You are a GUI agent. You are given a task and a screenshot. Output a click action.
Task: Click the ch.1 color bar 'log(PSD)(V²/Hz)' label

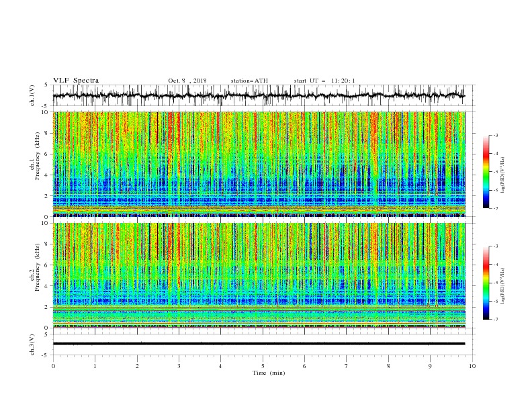[x=502, y=175]
